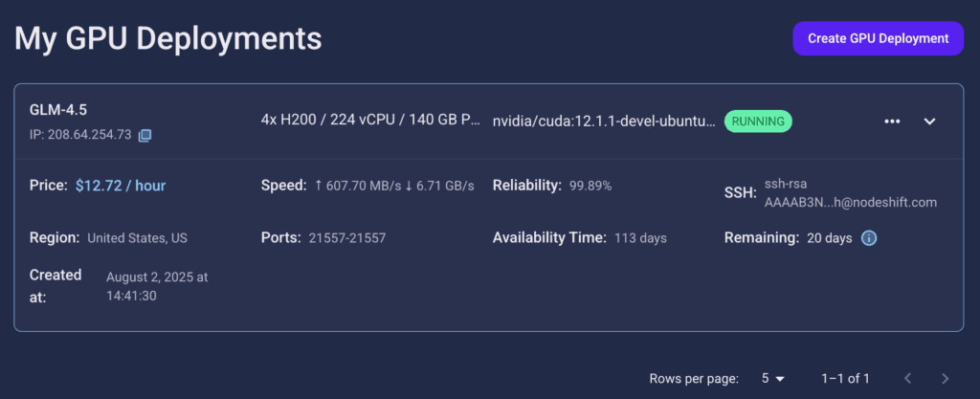Screen dimensions: 980x399
Task: Click the upload/download Speed value
Action: [x=394, y=186]
